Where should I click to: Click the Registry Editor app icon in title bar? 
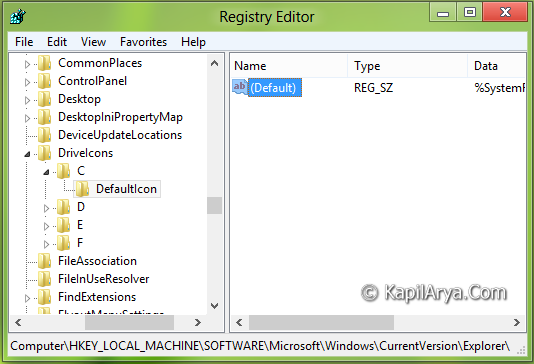pos(18,16)
